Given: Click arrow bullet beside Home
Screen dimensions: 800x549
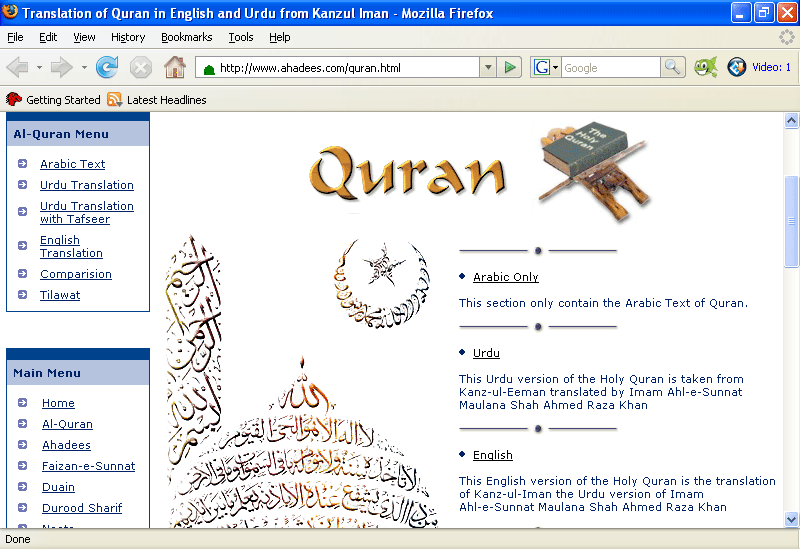Looking at the screenshot, I should 22,403.
